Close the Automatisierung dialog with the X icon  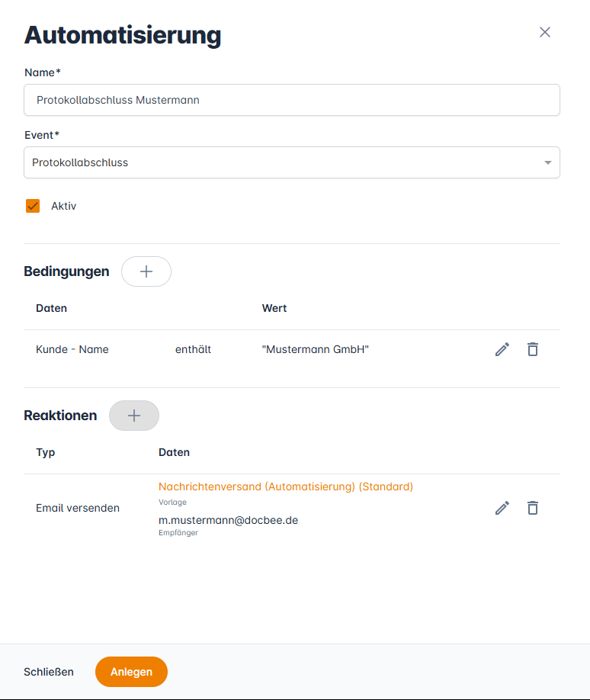pos(544,32)
